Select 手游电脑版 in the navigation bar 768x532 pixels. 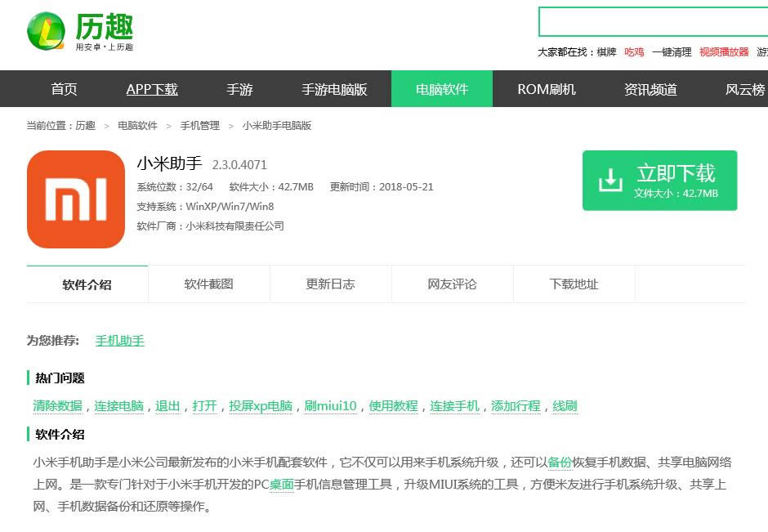coord(334,89)
